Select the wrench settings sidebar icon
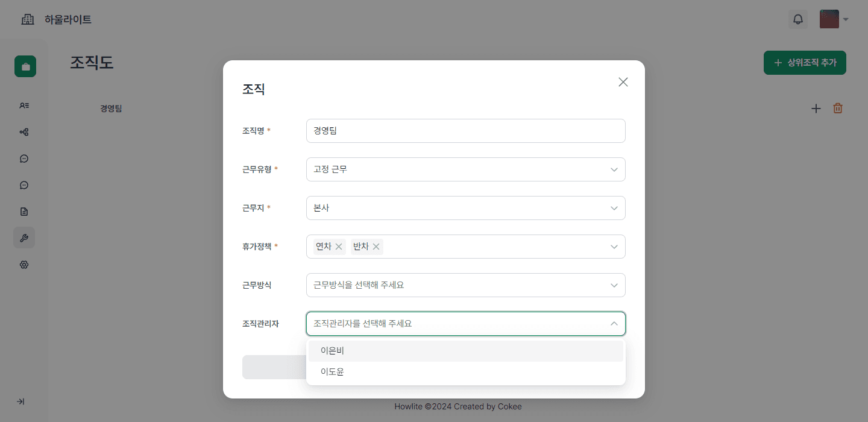 [24, 238]
